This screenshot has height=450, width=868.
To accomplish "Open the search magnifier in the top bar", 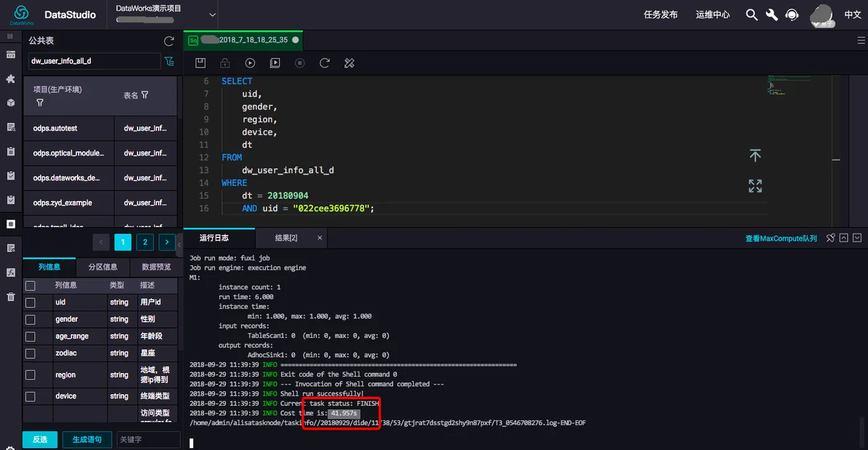I will click(751, 15).
